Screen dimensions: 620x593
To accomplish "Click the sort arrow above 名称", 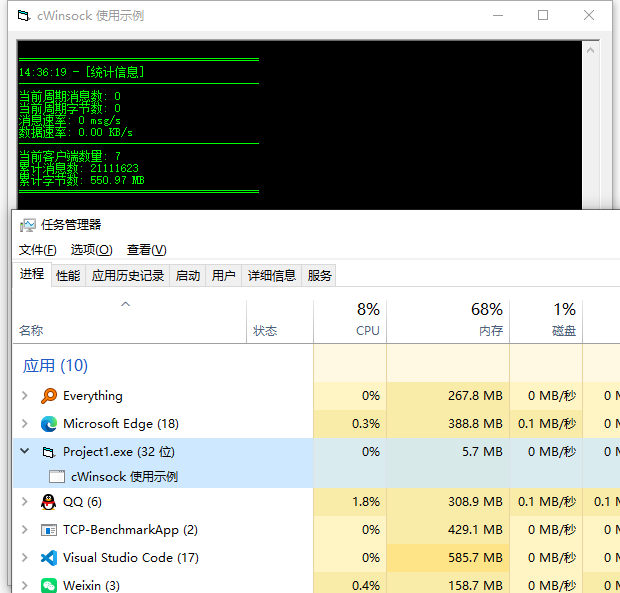I will 125,304.
